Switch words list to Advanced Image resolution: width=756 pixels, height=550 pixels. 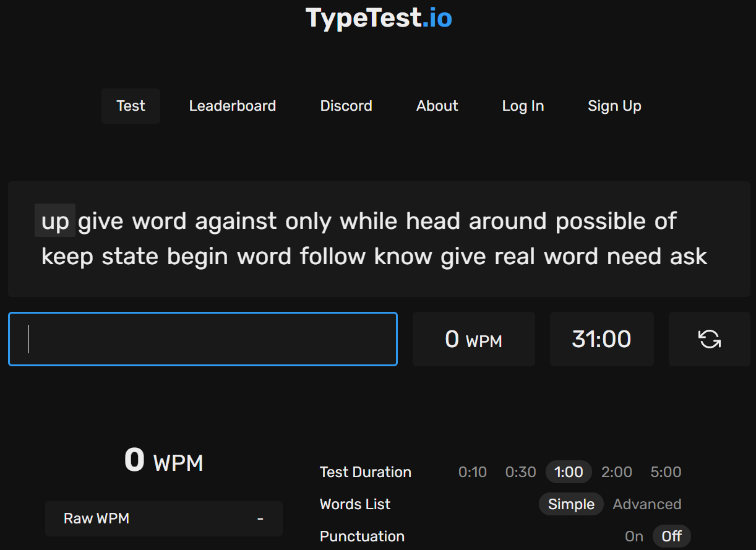(x=646, y=504)
